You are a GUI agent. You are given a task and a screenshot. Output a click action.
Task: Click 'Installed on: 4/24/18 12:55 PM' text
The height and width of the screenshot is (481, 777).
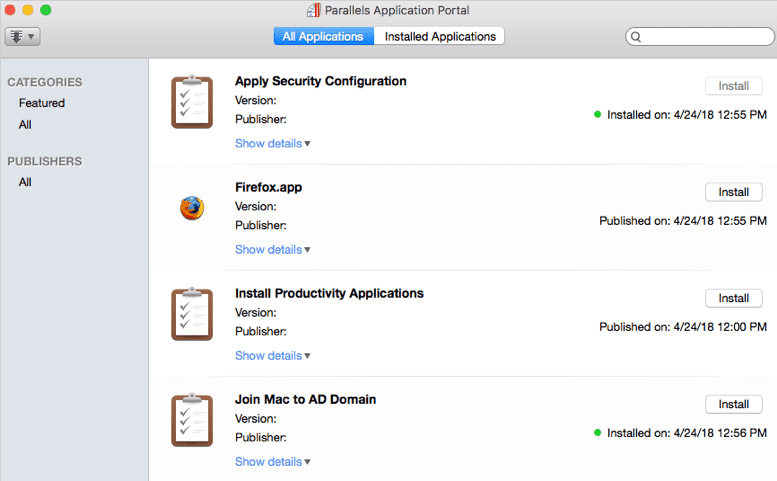(x=687, y=115)
